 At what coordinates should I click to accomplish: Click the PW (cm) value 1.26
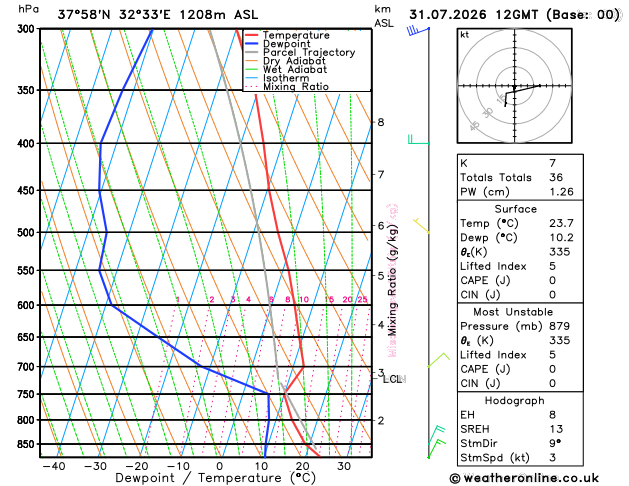(x=561, y=192)
